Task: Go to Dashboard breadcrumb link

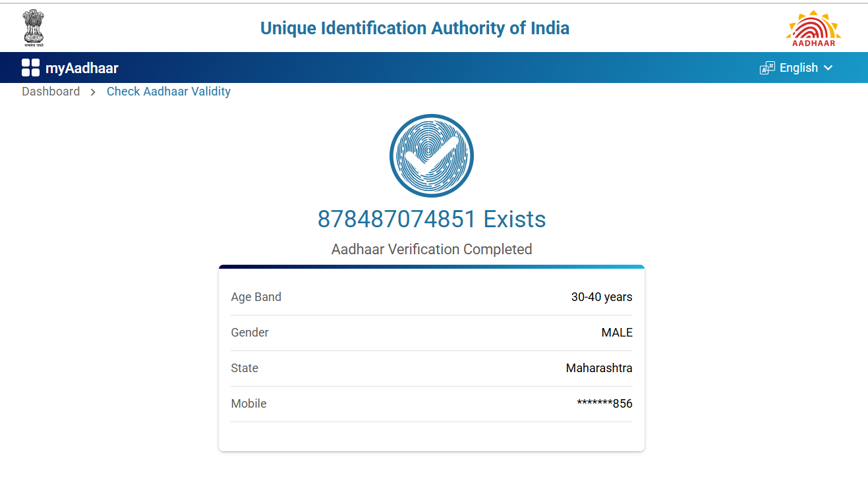Action: click(x=51, y=92)
